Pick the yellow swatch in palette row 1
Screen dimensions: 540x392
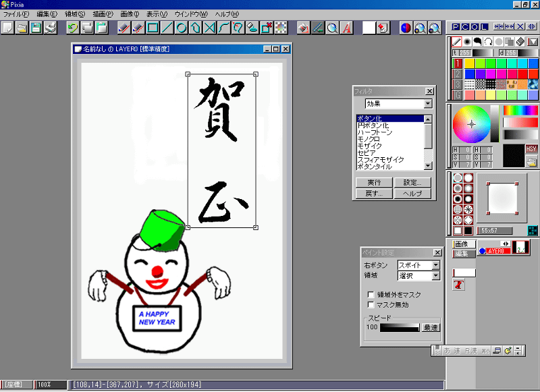[469, 63]
